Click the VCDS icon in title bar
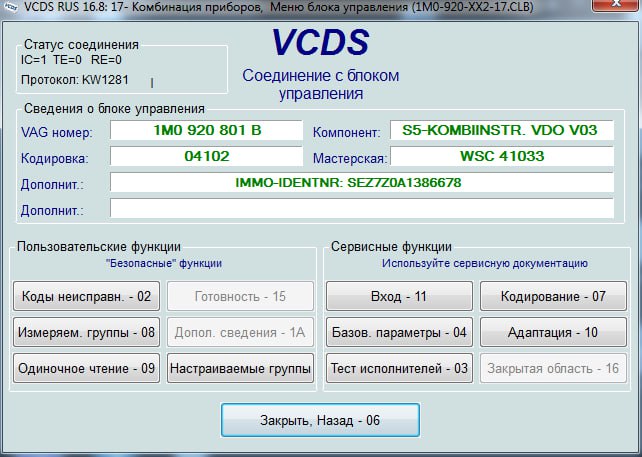The width and height of the screenshot is (642, 457). click(x=11, y=6)
